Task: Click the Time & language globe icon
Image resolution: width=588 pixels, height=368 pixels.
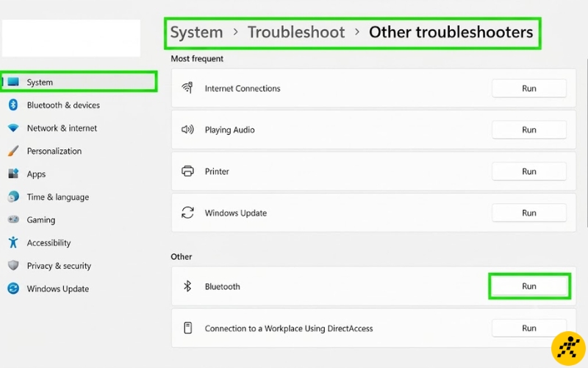Action: click(13, 197)
